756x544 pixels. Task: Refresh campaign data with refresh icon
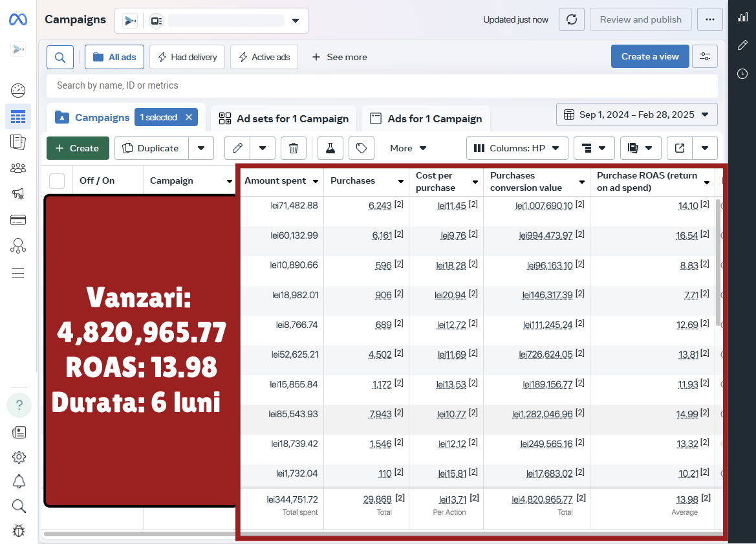point(571,19)
